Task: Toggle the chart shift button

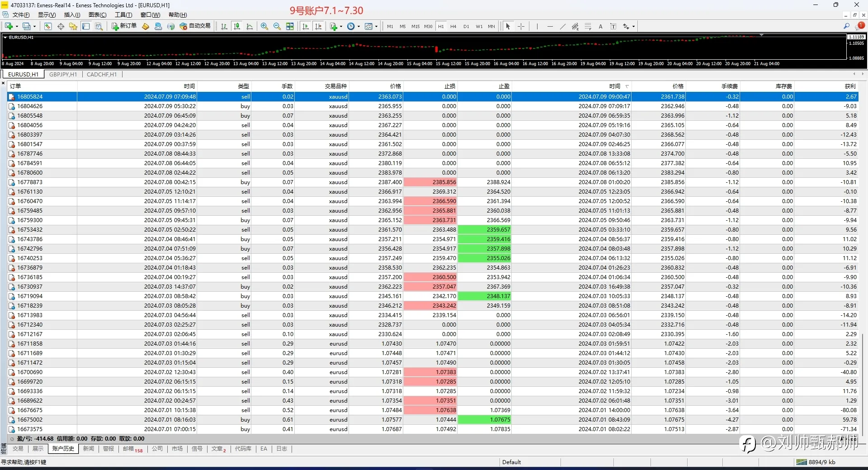Action: tap(318, 26)
